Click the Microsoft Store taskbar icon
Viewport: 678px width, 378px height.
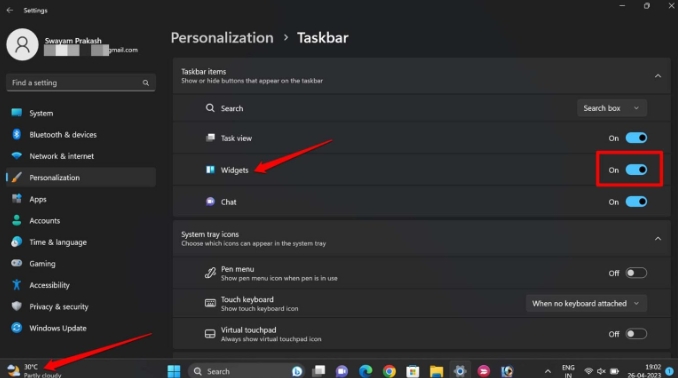click(x=413, y=371)
